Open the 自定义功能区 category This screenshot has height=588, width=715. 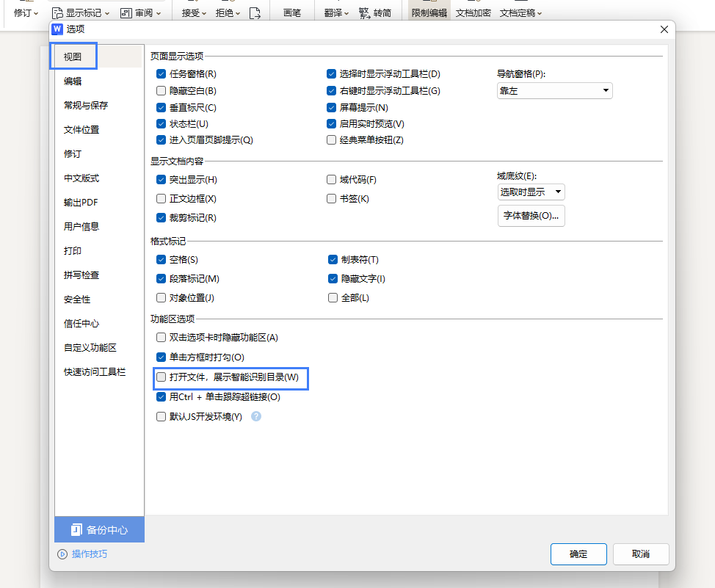coord(90,348)
